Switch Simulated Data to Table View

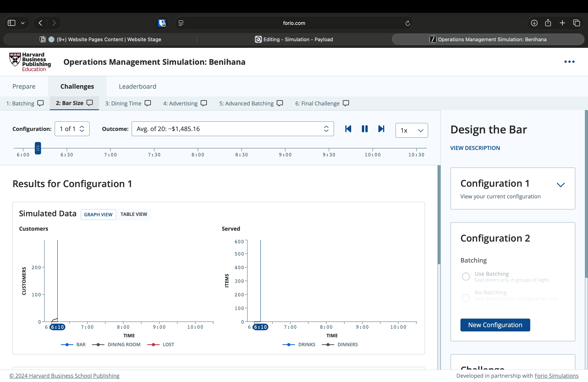point(134,214)
